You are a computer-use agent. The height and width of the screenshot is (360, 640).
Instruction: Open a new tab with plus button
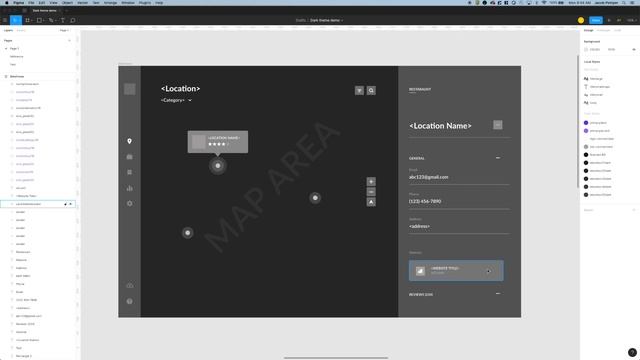coord(67,10)
